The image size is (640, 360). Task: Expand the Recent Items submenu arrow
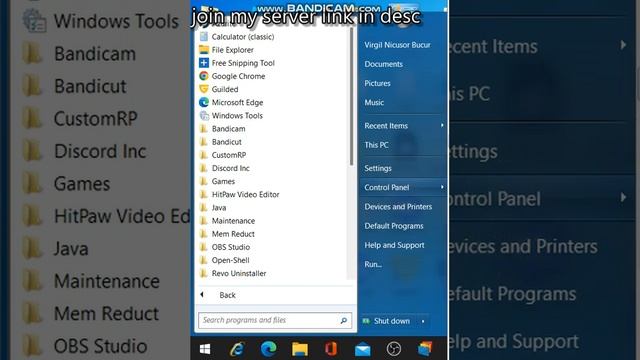point(442,126)
